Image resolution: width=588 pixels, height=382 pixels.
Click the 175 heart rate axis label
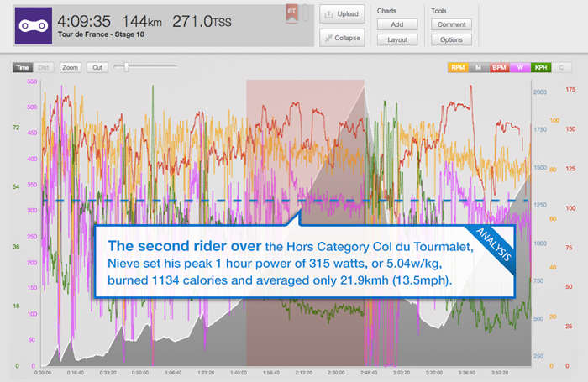pyautogui.click(x=570, y=90)
